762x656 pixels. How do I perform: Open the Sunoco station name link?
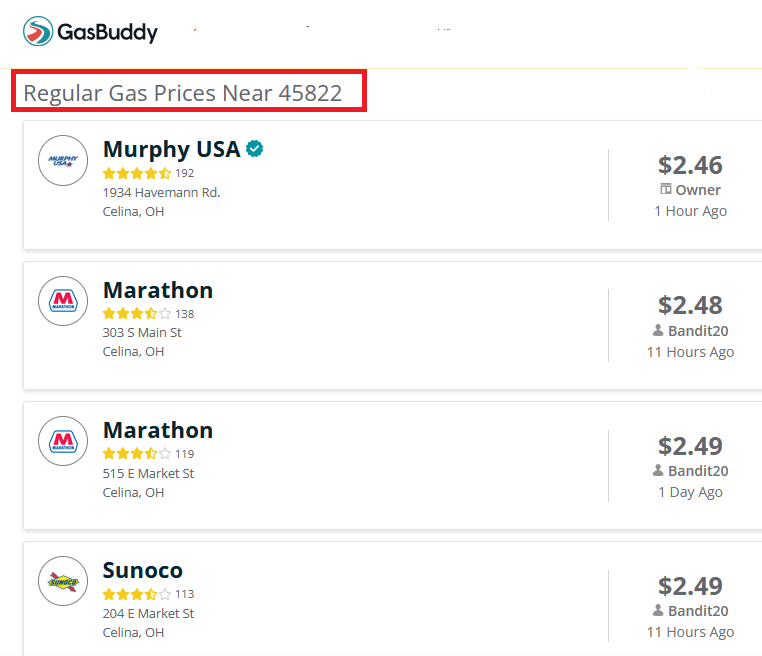point(142,571)
